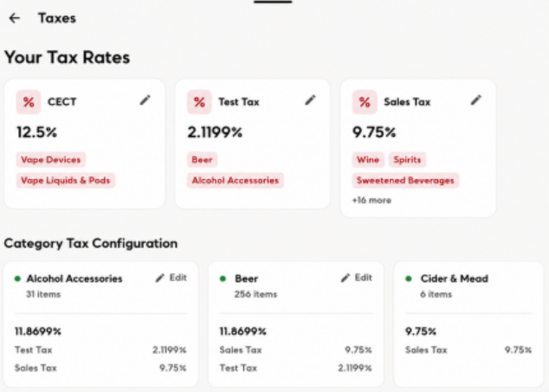Click the 256 items count

click(x=255, y=294)
